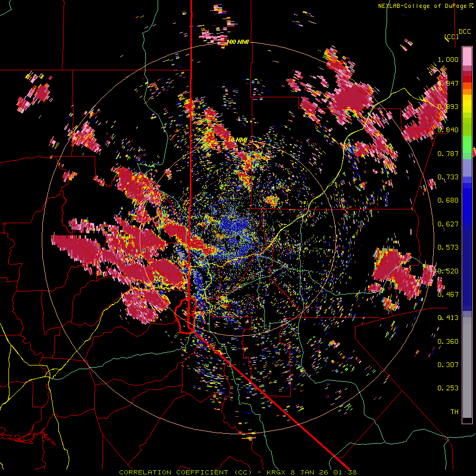Click the 0.253 legend value
Image resolution: width=476 pixels, height=476 pixels.
click(x=448, y=388)
